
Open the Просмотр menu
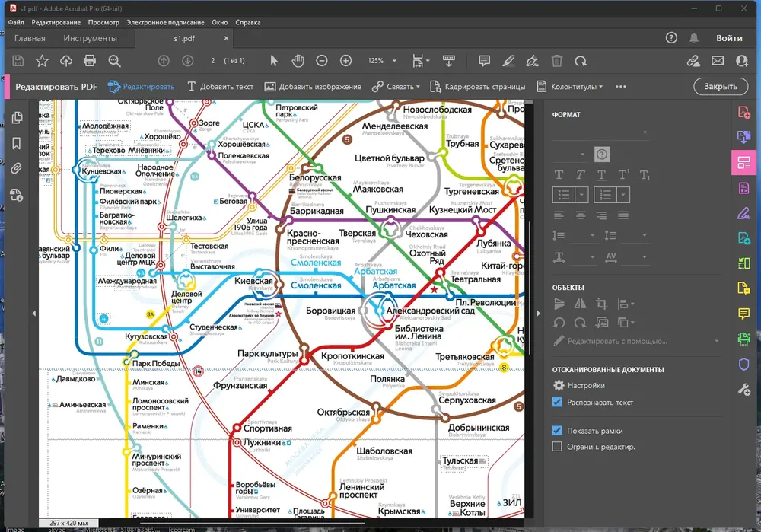(103, 23)
